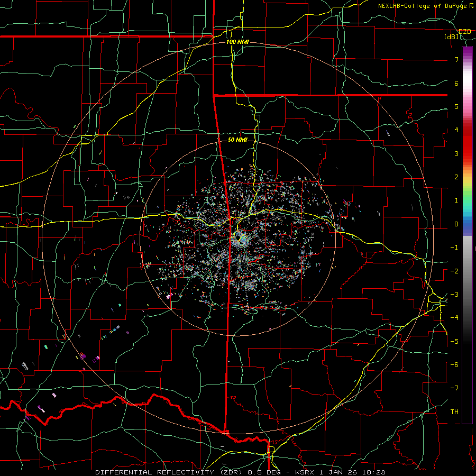
Task: Click the -5 value on the color scale
Action: [x=454, y=342]
